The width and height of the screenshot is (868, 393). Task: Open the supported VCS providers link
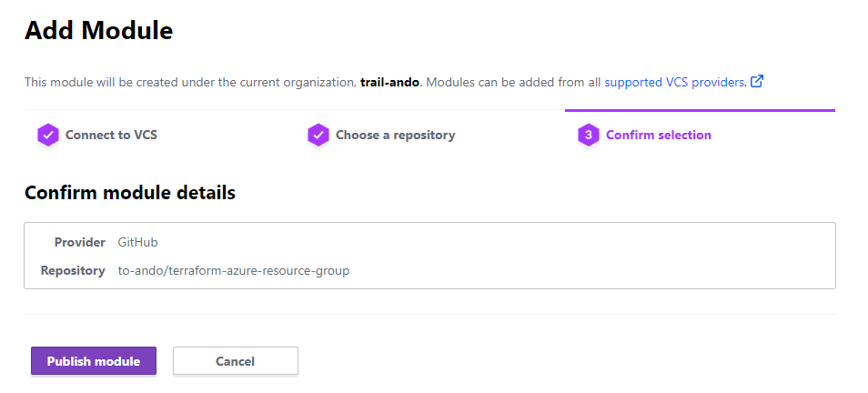675,82
